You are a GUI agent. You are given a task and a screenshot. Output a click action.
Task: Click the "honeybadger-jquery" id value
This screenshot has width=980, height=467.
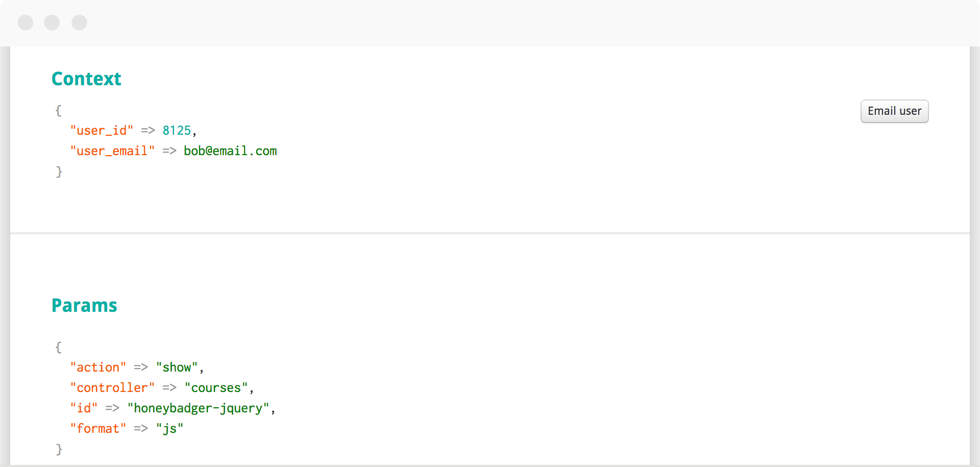tap(199, 408)
